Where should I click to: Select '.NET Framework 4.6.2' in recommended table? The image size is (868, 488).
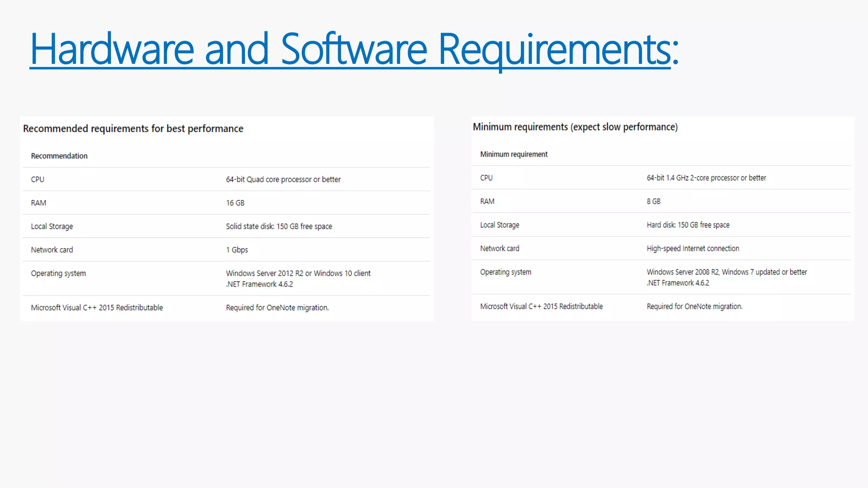[x=259, y=284]
